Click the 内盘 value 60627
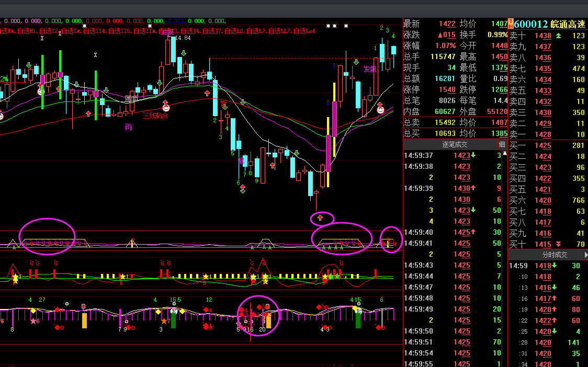The height and width of the screenshot is (367, 588). click(445, 111)
